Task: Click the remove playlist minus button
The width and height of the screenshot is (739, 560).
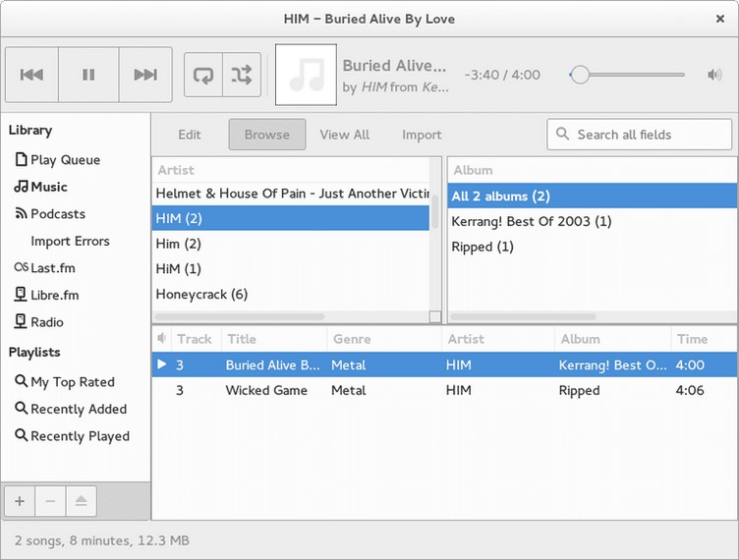Action: coord(50,501)
